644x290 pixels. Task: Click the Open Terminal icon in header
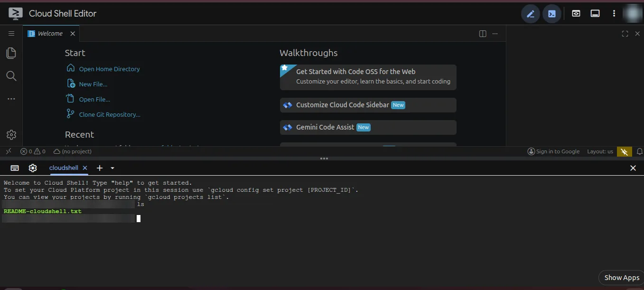(552, 14)
